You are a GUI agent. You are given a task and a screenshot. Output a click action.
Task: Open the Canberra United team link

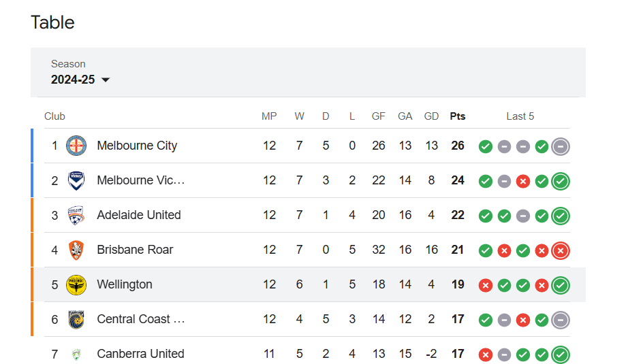point(140,354)
